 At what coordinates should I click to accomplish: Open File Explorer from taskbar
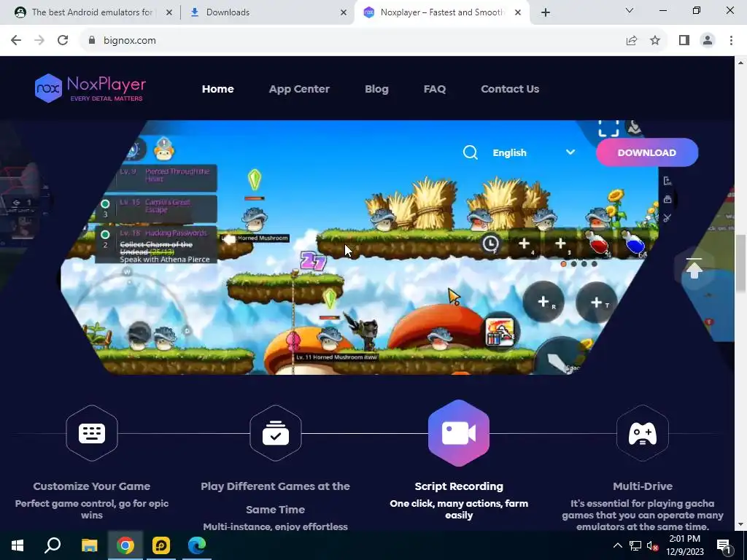89,545
